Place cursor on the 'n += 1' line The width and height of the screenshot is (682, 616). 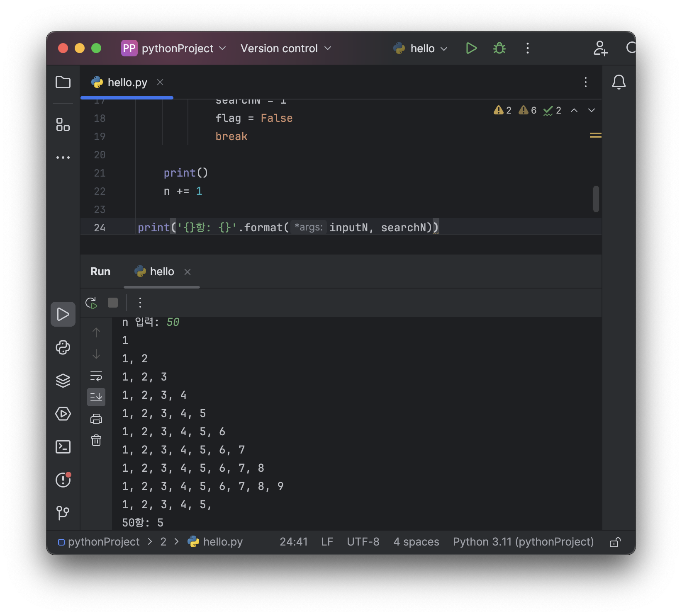pos(183,191)
